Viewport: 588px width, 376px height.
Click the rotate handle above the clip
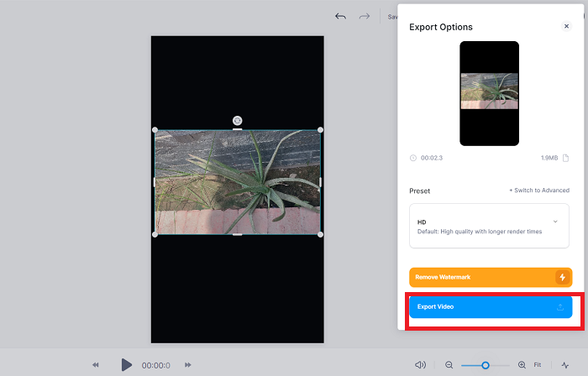[x=237, y=121]
